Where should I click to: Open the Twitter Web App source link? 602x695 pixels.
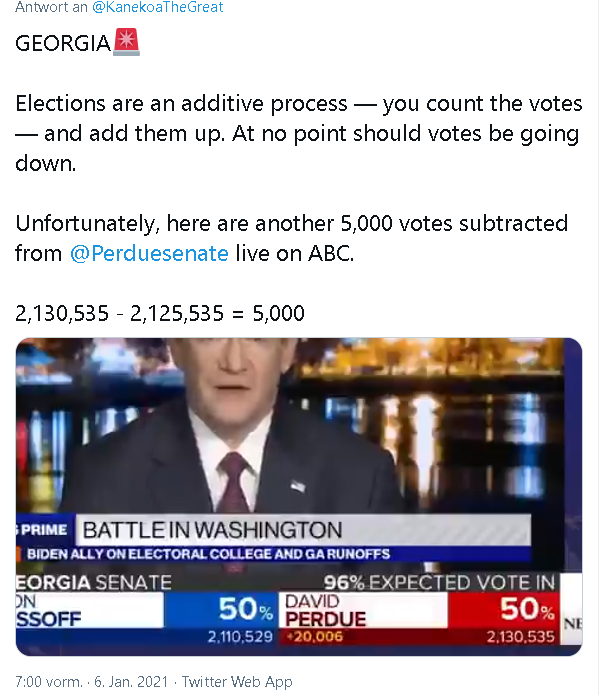238,682
